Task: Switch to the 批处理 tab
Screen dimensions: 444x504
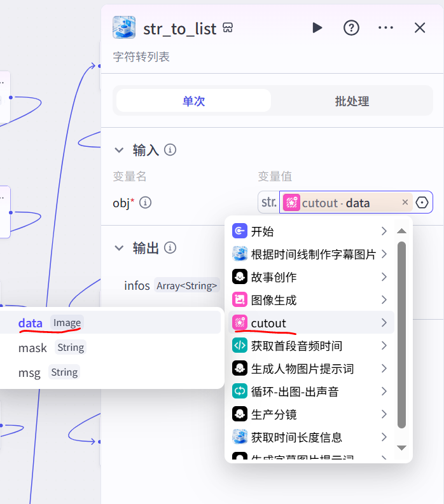Action: (x=352, y=100)
